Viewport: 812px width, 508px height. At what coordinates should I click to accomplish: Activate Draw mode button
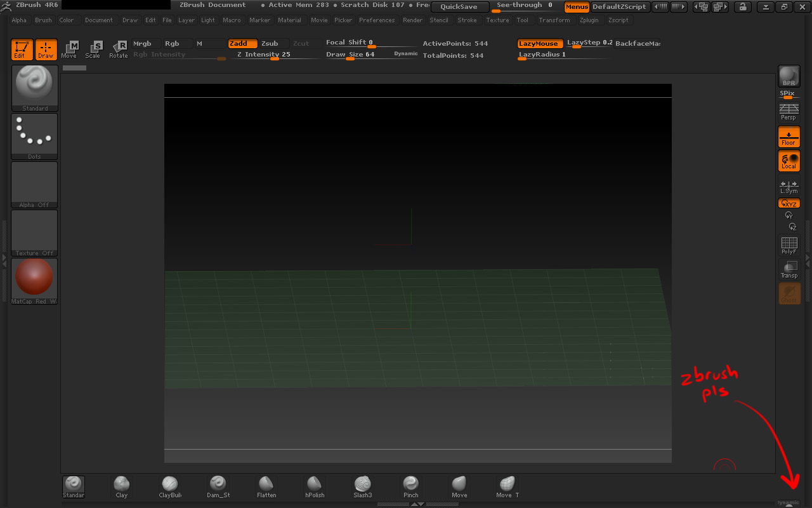[46, 50]
